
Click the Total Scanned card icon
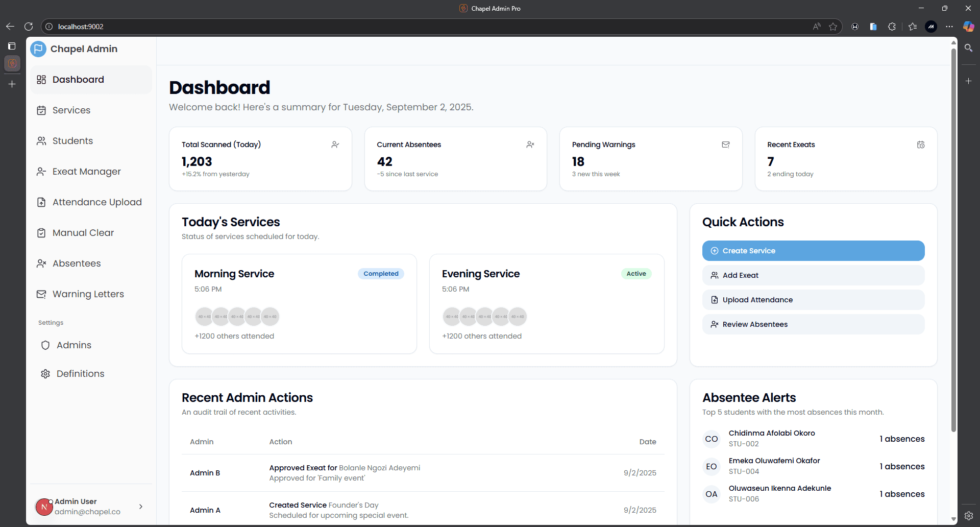point(335,145)
